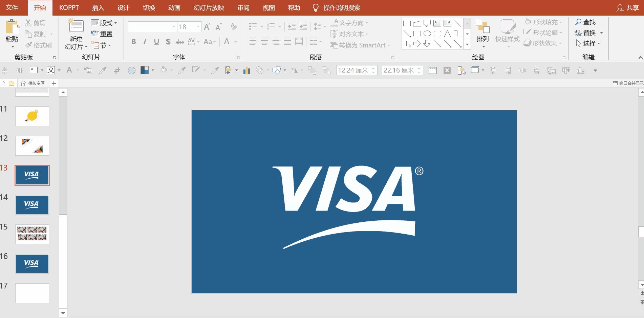The image size is (644, 318).
Task: Click the lightbulb 操作说明搜索 search box
Action: click(x=336, y=8)
